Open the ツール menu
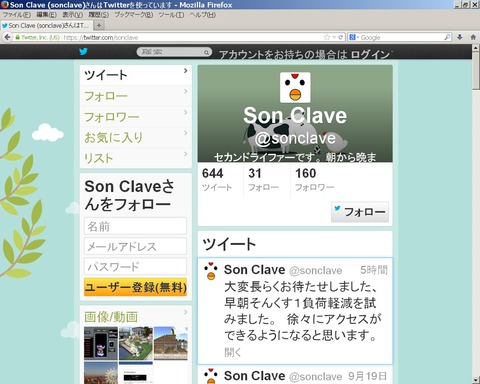480x384 pixels. point(171,15)
